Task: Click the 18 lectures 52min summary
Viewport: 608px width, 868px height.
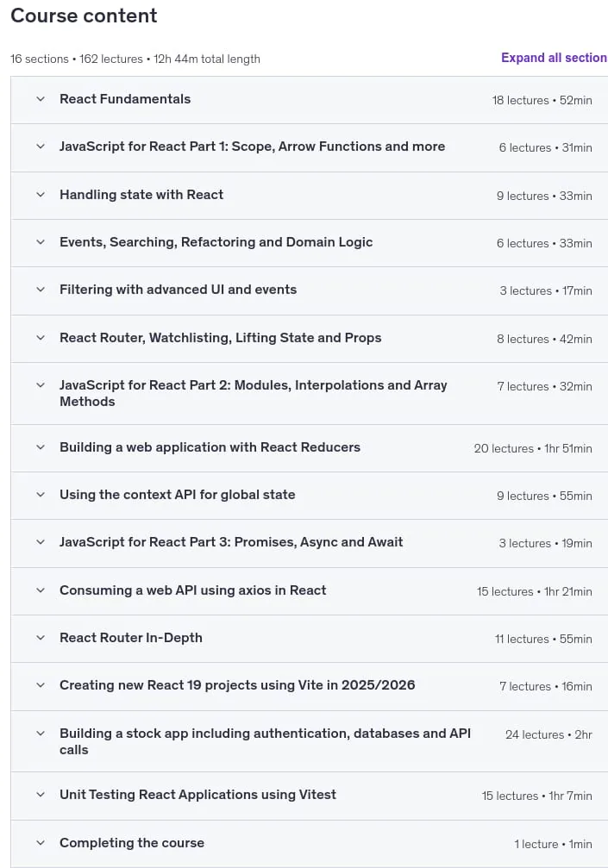Action: pos(542,100)
